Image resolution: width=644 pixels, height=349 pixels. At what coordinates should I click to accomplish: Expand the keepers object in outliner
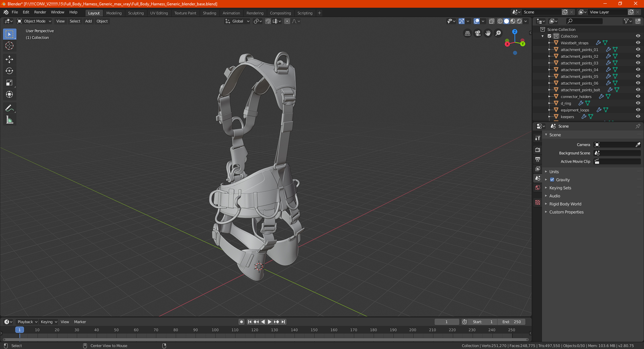pyautogui.click(x=549, y=117)
